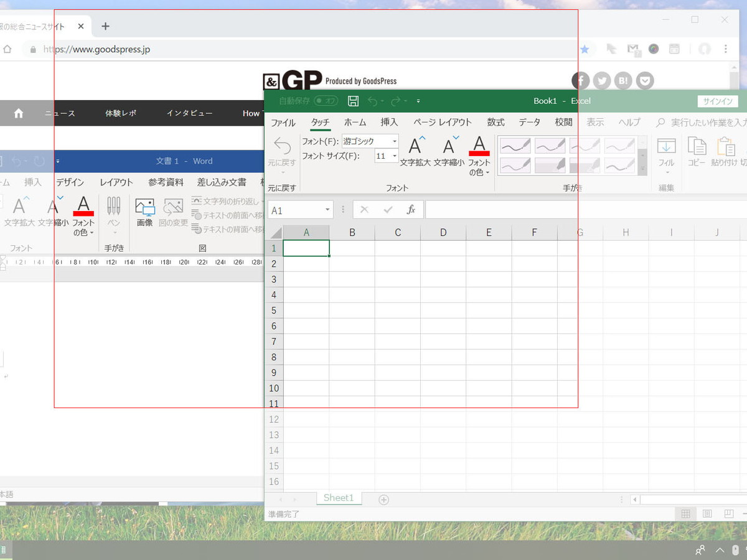Screen dimensions: 747x560
Task: Click 文字縮小 in Excel ribbon
Action: [x=449, y=151]
